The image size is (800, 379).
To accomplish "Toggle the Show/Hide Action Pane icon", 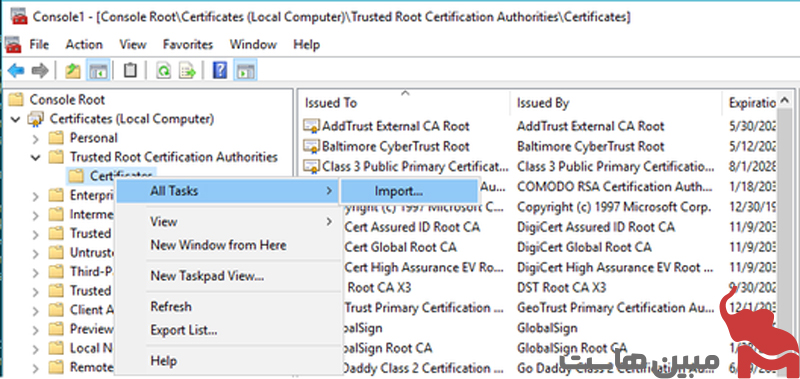I will (245, 70).
